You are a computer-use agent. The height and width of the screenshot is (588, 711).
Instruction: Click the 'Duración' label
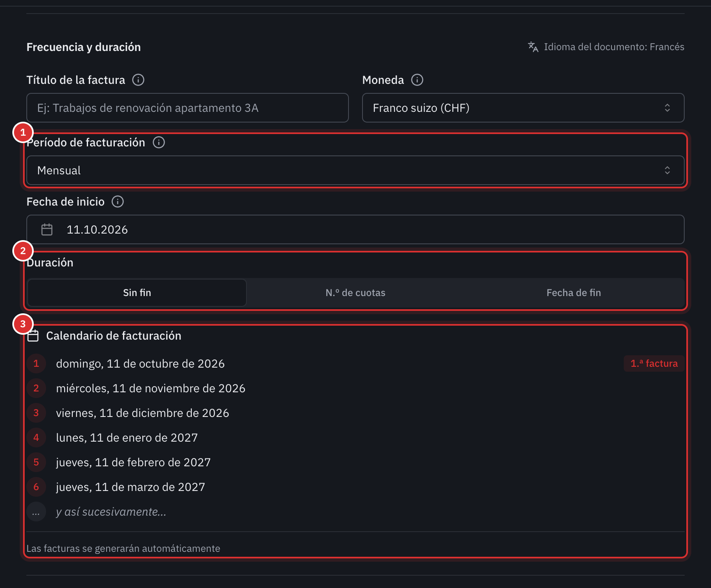[50, 262]
